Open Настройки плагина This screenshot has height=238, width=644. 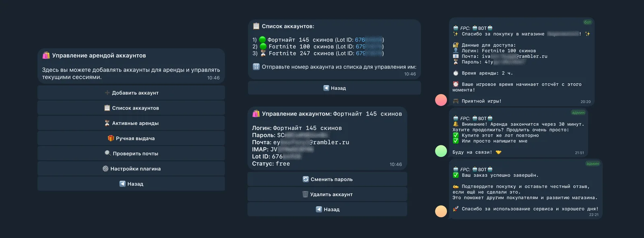pos(131,169)
